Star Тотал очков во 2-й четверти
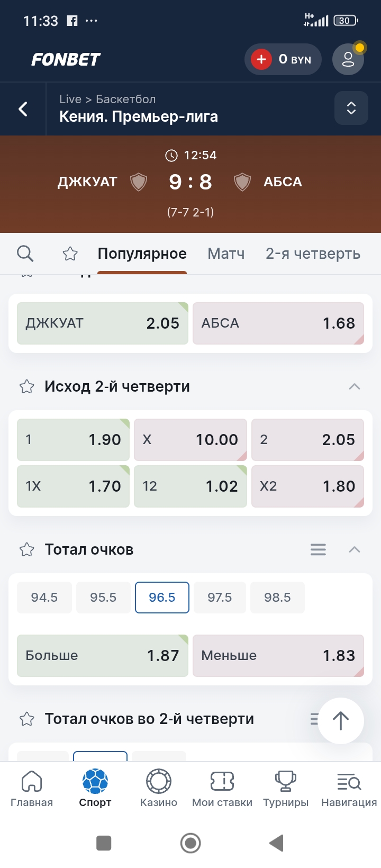Viewport: 381px width, 868px height. (x=27, y=719)
